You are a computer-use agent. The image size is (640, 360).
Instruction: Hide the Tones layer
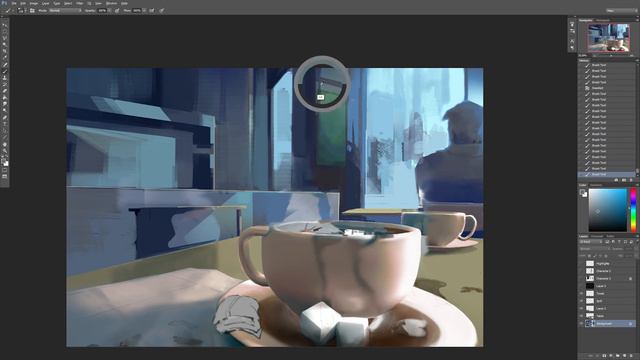pyautogui.click(x=581, y=293)
